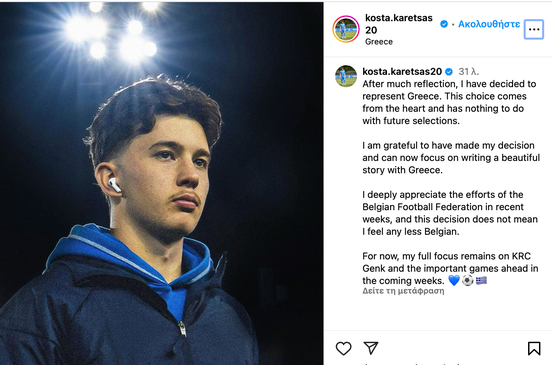This screenshot has width=552, height=365.
Task: Like the post with the heart icon
Action: pos(343,348)
